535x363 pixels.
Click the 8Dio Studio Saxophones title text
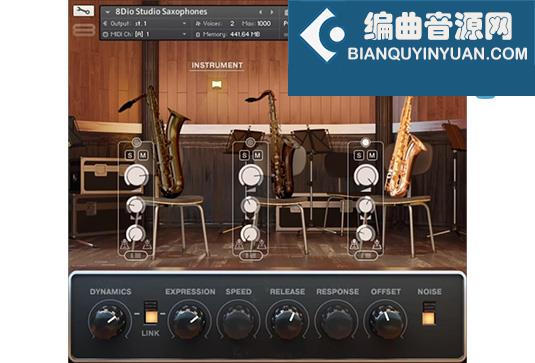pos(161,12)
